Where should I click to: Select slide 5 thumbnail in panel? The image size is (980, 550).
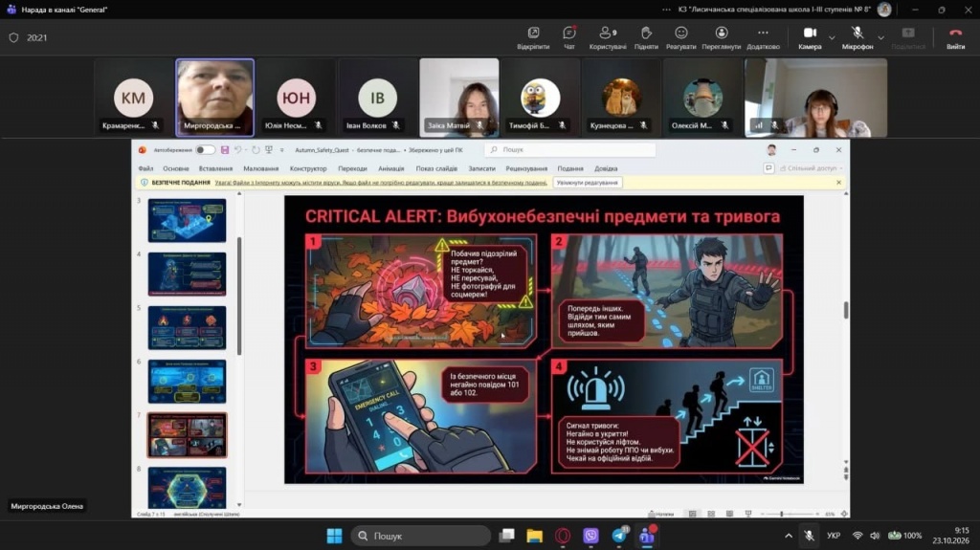tap(187, 327)
